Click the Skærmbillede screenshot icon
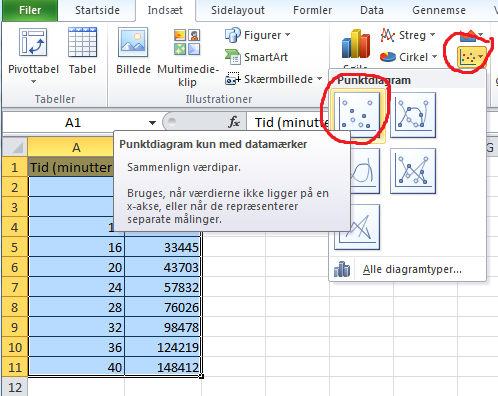 [x=233, y=79]
